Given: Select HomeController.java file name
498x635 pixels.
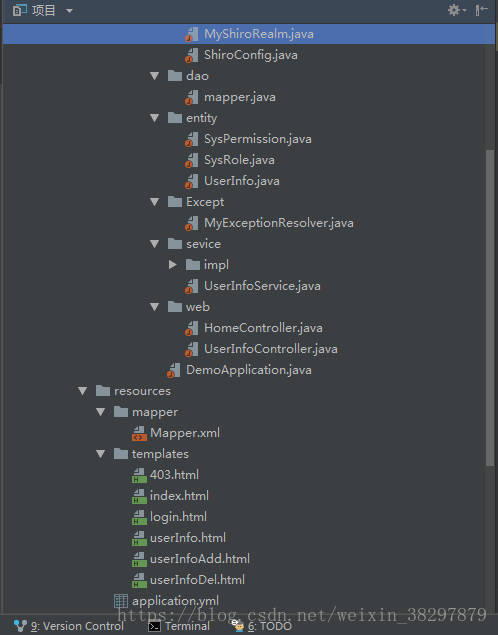Looking at the screenshot, I should coord(263,328).
